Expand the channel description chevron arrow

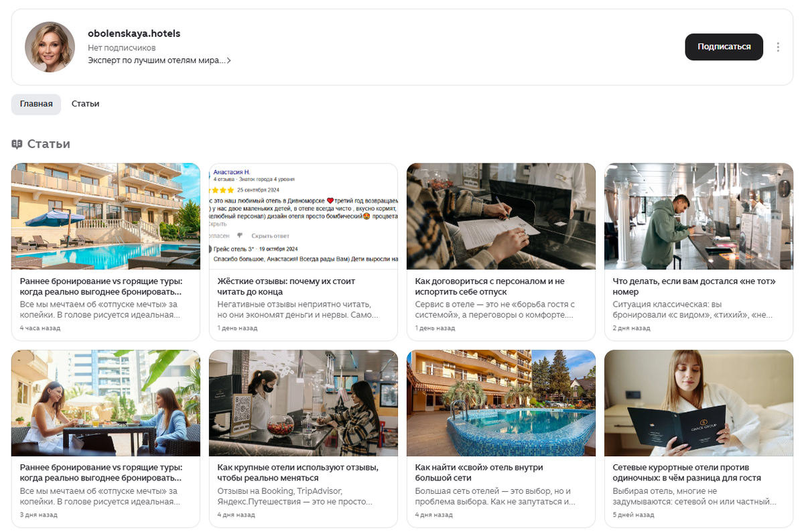(228, 60)
